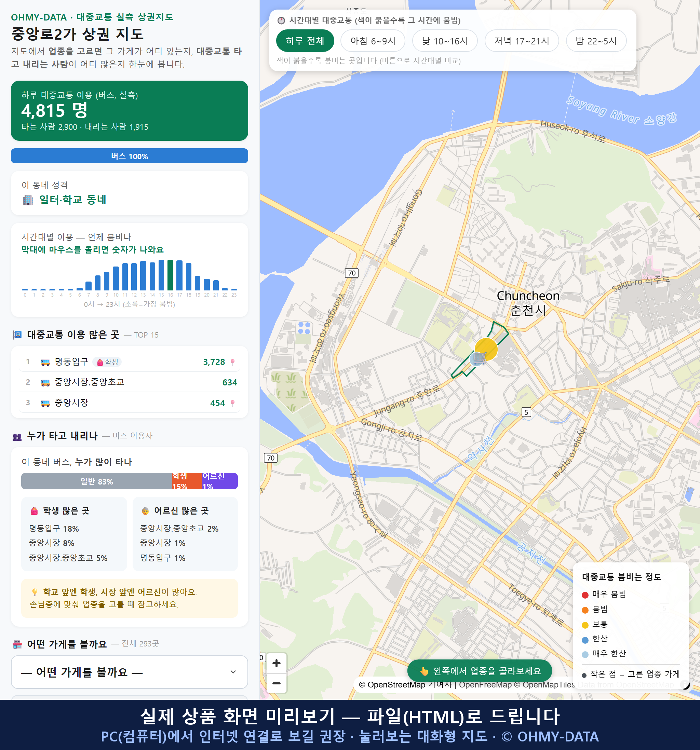Screen dimensions: 700x750
Task: Click route 5 shield on map
Action: coord(526,412)
